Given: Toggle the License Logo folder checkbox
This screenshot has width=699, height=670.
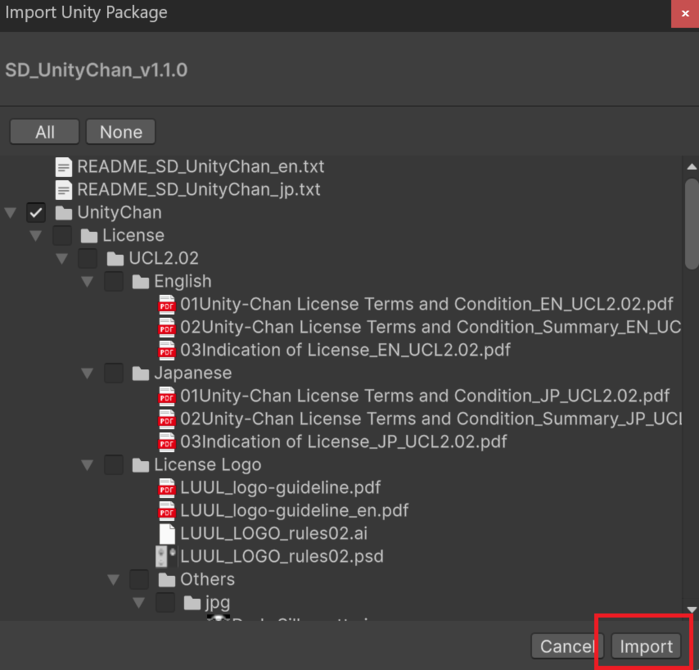Looking at the screenshot, I should click(x=114, y=464).
